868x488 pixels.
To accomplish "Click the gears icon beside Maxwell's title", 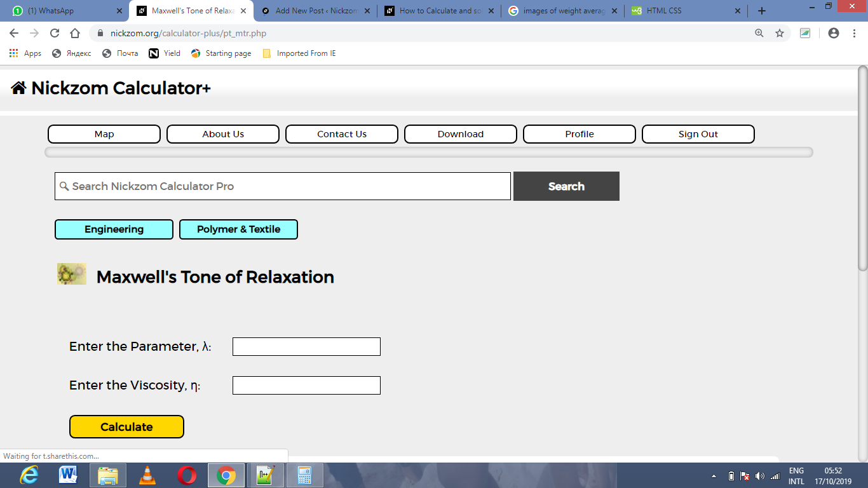I will [72, 274].
